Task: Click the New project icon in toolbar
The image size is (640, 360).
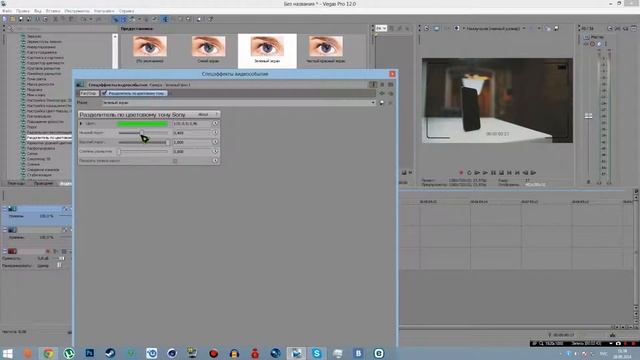Action: point(4,19)
